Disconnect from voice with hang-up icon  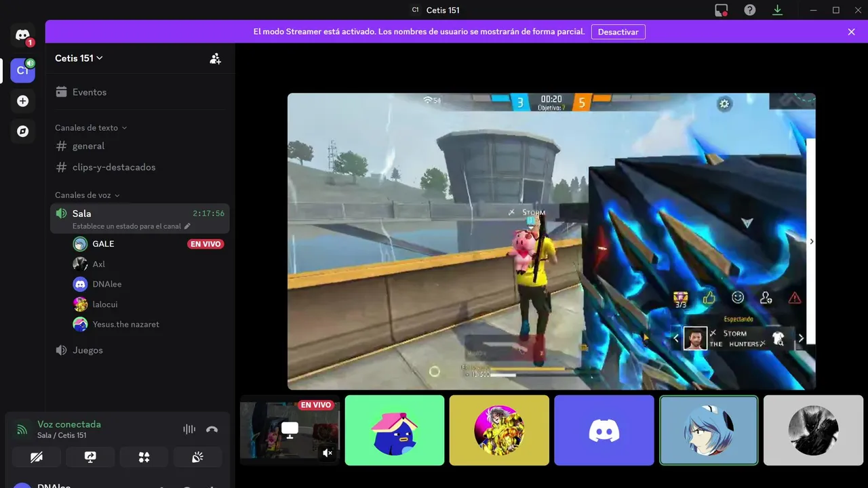(x=212, y=429)
